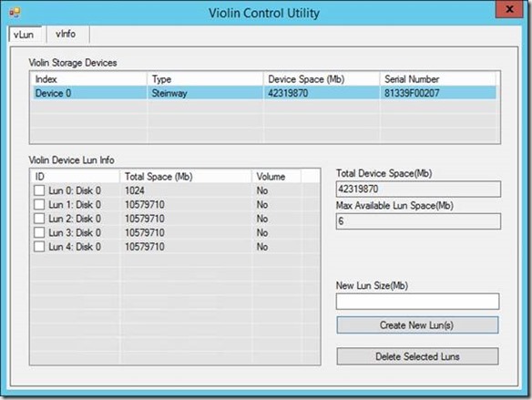Focus the New Lun Size(Mb) input field
The image size is (532, 400).
click(x=417, y=302)
